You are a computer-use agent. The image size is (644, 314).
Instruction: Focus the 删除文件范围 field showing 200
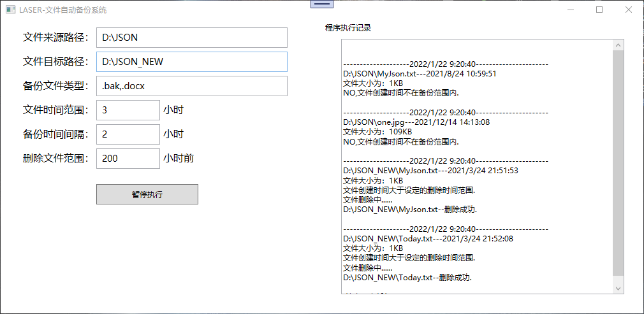(x=128, y=159)
